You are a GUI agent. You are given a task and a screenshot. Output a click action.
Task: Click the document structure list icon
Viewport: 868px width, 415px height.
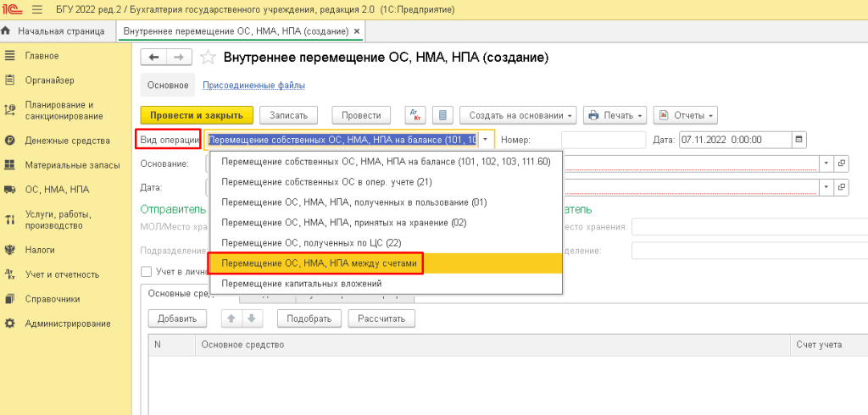coord(442,115)
